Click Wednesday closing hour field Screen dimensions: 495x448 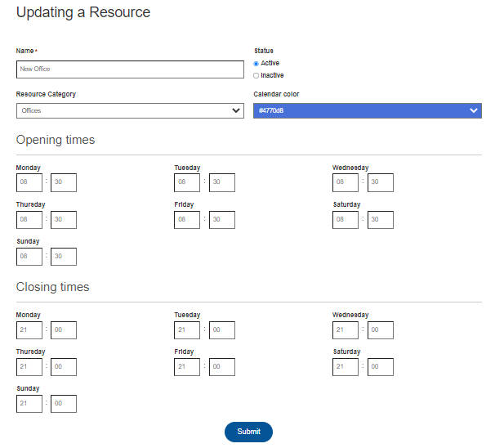pyautogui.click(x=346, y=330)
